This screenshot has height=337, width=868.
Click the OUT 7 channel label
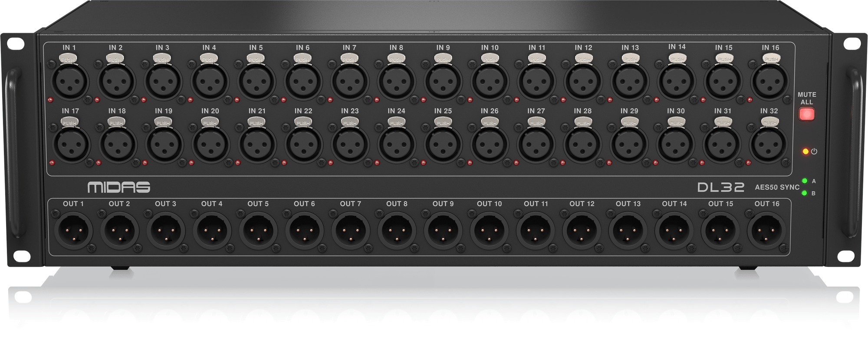coord(350,204)
